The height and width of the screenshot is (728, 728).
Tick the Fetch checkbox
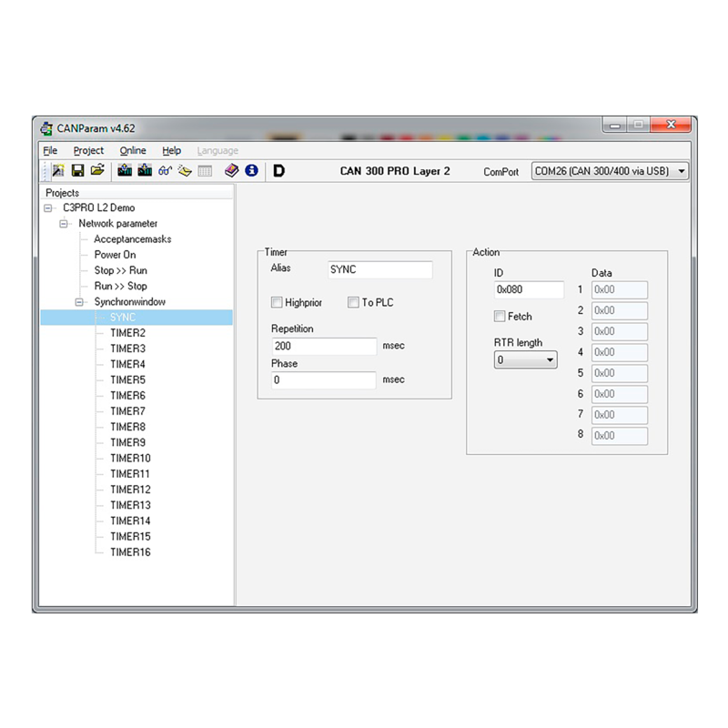pos(500,316)
